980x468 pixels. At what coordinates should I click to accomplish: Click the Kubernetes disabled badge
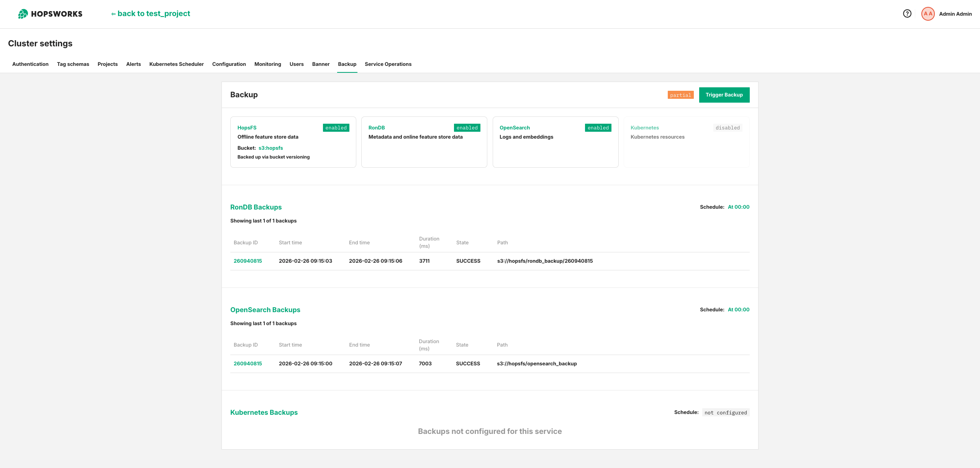(728, 128)
